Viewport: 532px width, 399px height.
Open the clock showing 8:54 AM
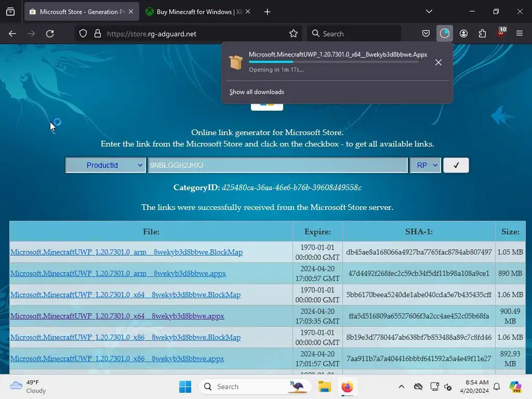474,387
